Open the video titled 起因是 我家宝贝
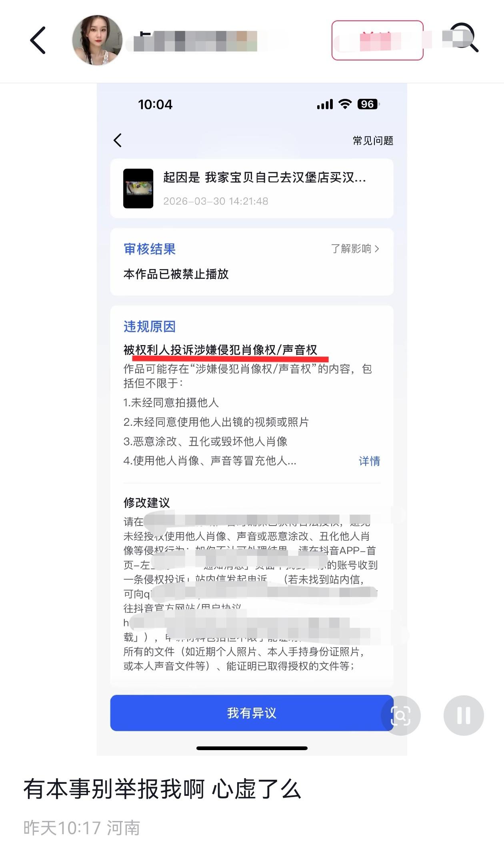 pos(264,177)
